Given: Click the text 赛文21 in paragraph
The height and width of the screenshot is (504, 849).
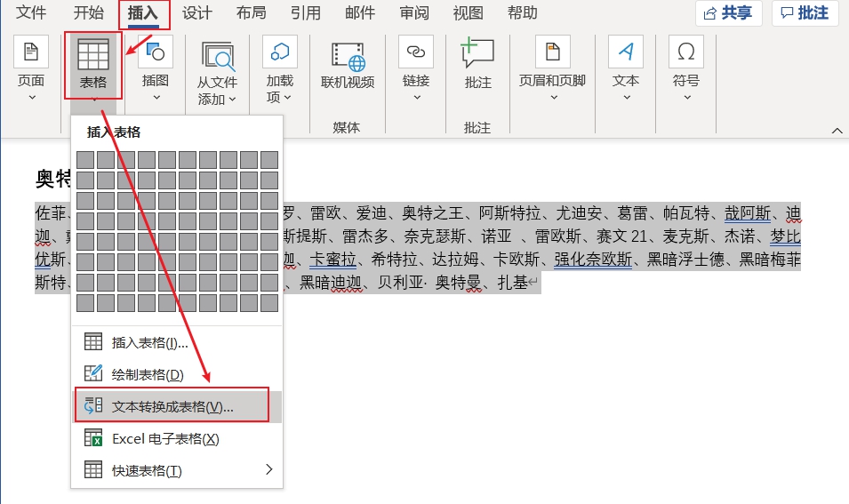Looking at the screenshot, I should (621, 236).
